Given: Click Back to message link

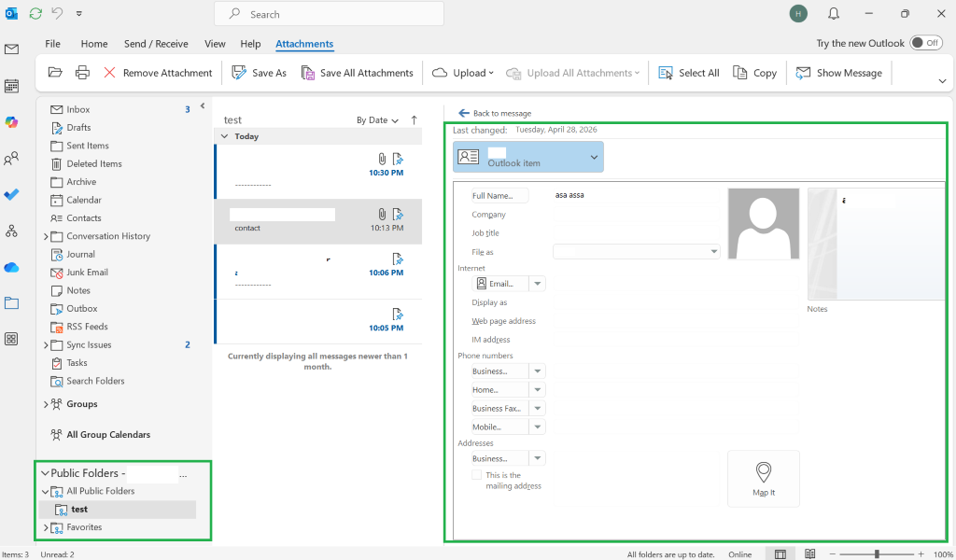Looking at the screenshot, I should 495,113.
